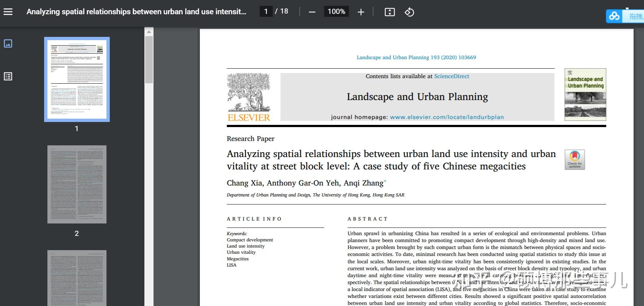Click the document title in toolbar
The height and width of the screenshot is (306, 644).
coord(136,12)
